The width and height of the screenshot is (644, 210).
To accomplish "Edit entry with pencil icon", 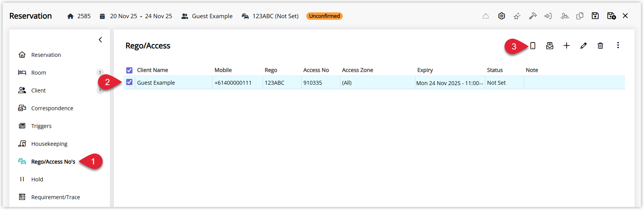I will click(584, 46).
